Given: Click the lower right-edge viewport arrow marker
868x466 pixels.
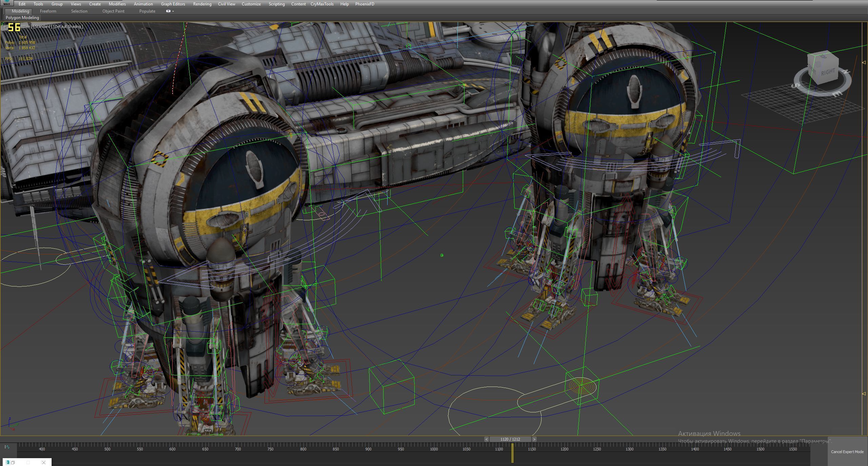Looking at the screenshot, I should click(x=864, y=394).
